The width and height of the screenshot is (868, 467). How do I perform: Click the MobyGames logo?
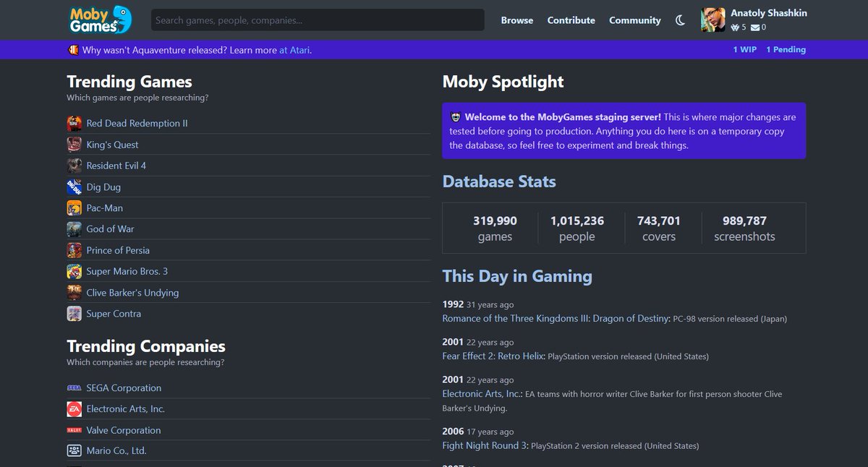point(101,20)
